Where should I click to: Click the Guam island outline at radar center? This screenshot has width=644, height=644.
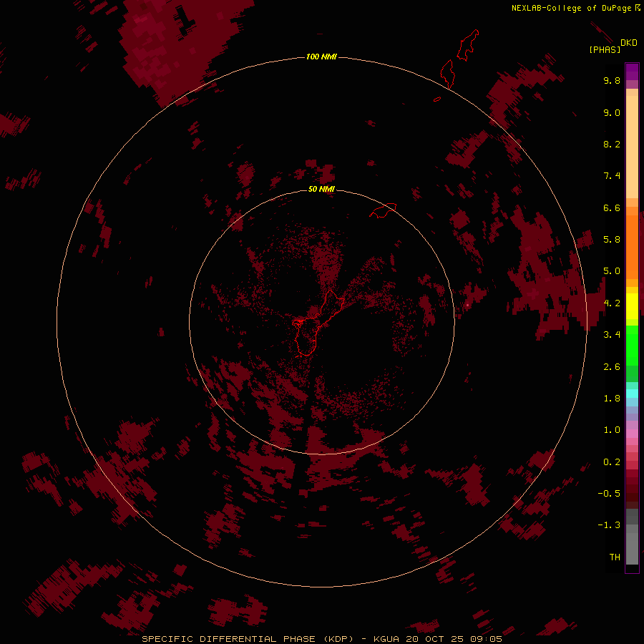[x=318, y=323]
